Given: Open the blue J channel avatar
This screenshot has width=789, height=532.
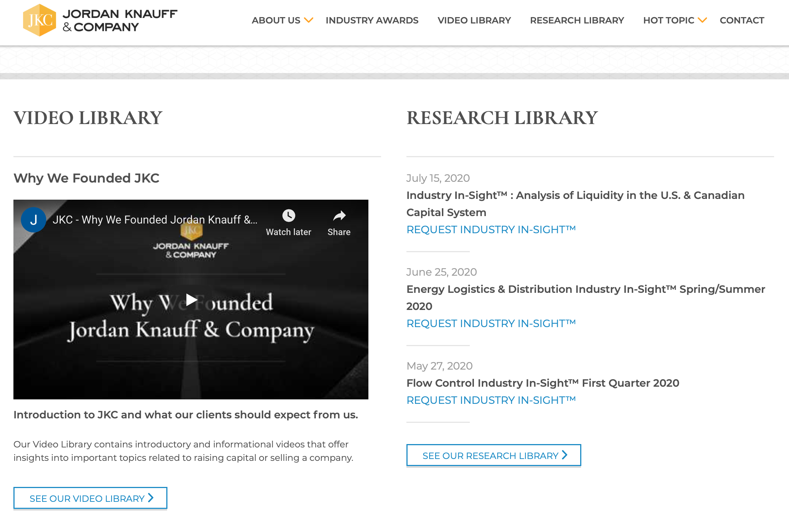Looking at the screenshot, I should coord(34,220).
